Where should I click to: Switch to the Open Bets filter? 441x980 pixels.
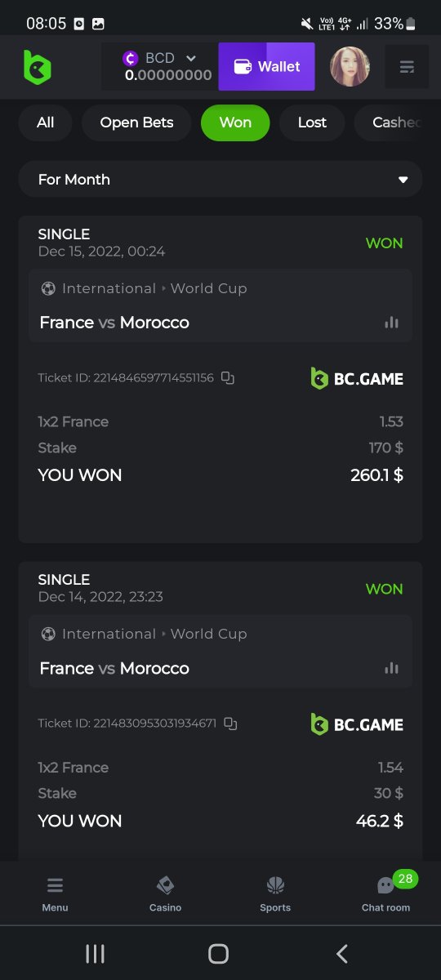(137, 122)
